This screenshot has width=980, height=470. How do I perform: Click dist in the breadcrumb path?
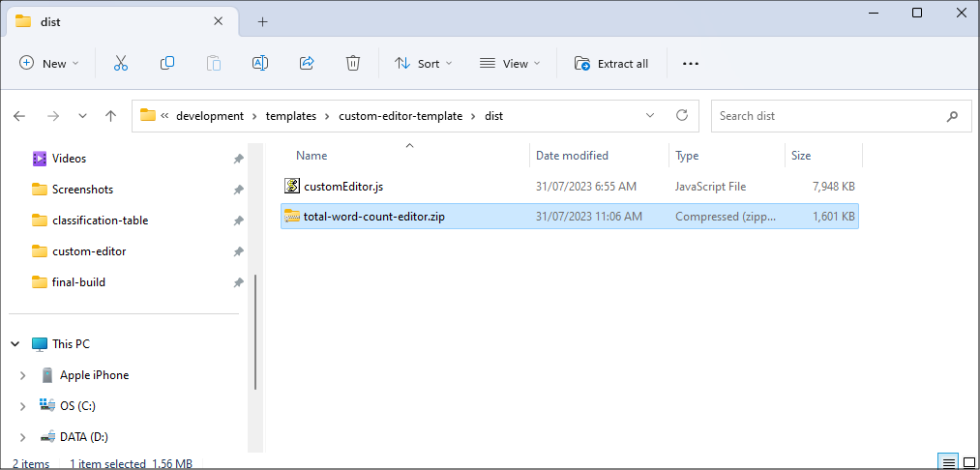click(493, 116)
